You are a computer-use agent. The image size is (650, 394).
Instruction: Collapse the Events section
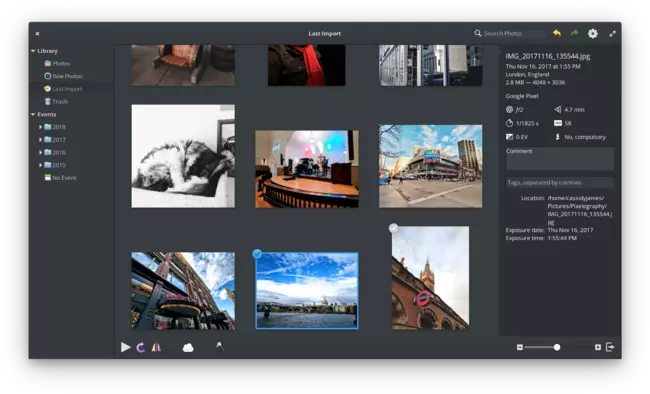33,114
